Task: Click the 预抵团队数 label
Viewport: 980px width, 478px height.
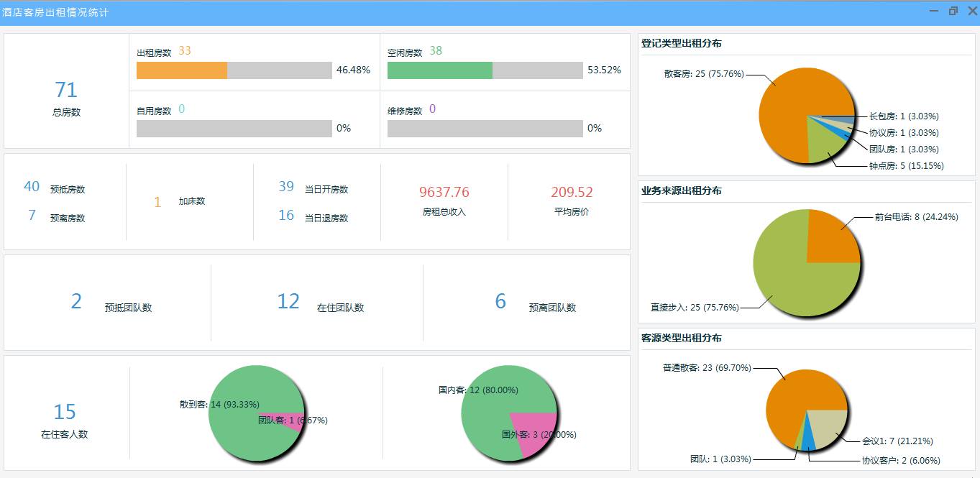Action: pyautogui.click(x=128, y=308)
